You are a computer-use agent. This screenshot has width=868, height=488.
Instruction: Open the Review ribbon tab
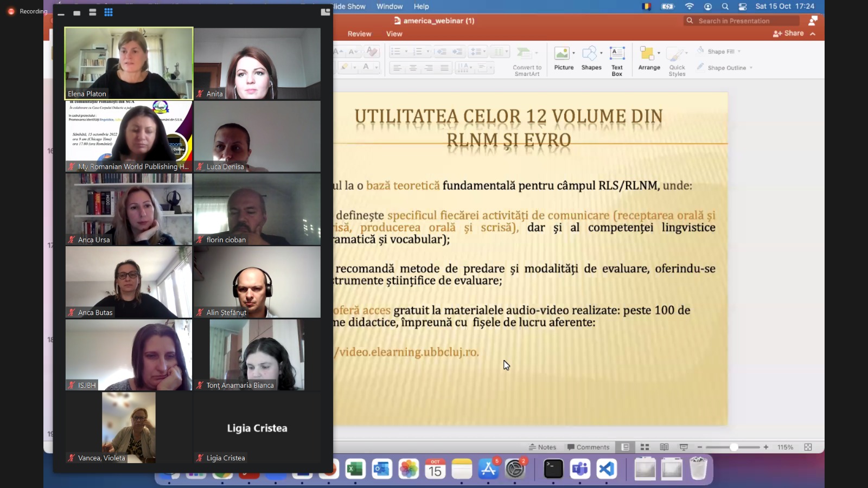(359, 34)
